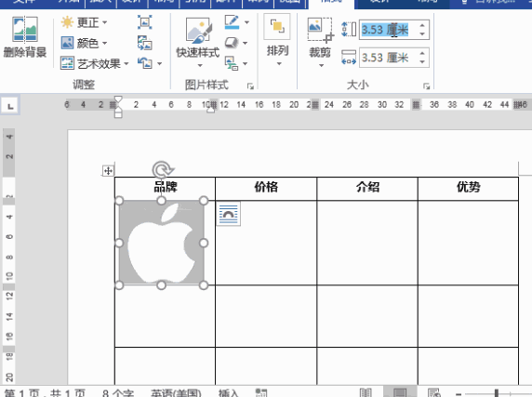
Task: Decrease width with the down spinner
Action: [x=422, y=61]
